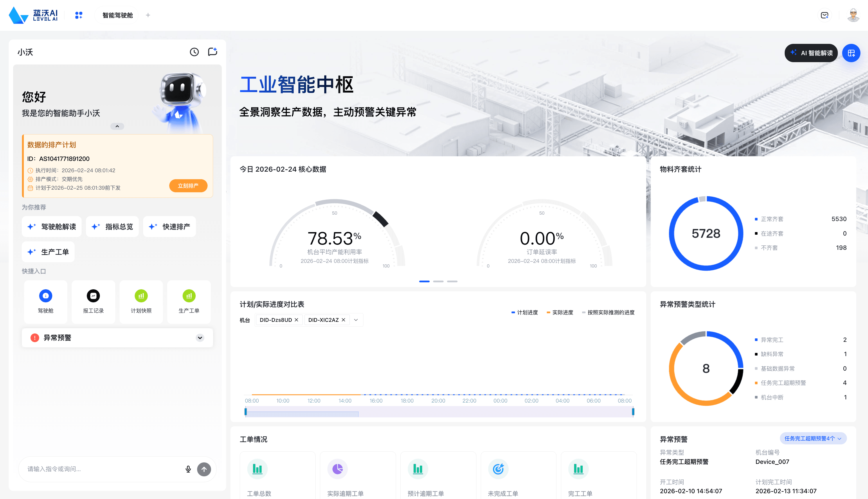Select the second carousel dot under core data
This screenshot has height=499, width=868.
[438, 281]
